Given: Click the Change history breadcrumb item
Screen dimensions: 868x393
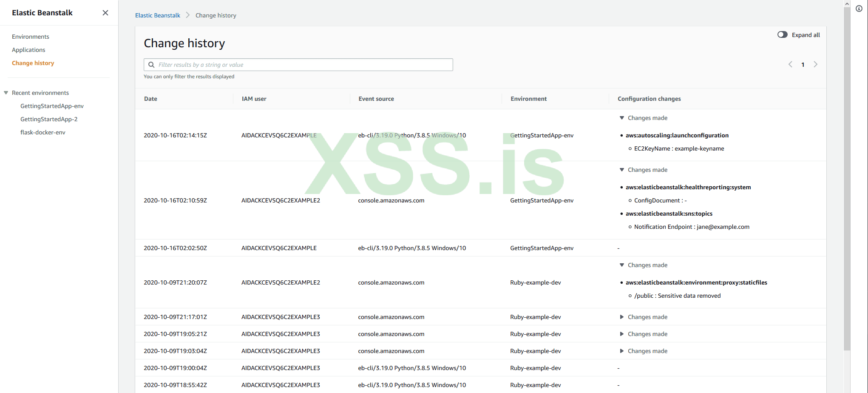Looking at the screenshot, I should (216, 15).
